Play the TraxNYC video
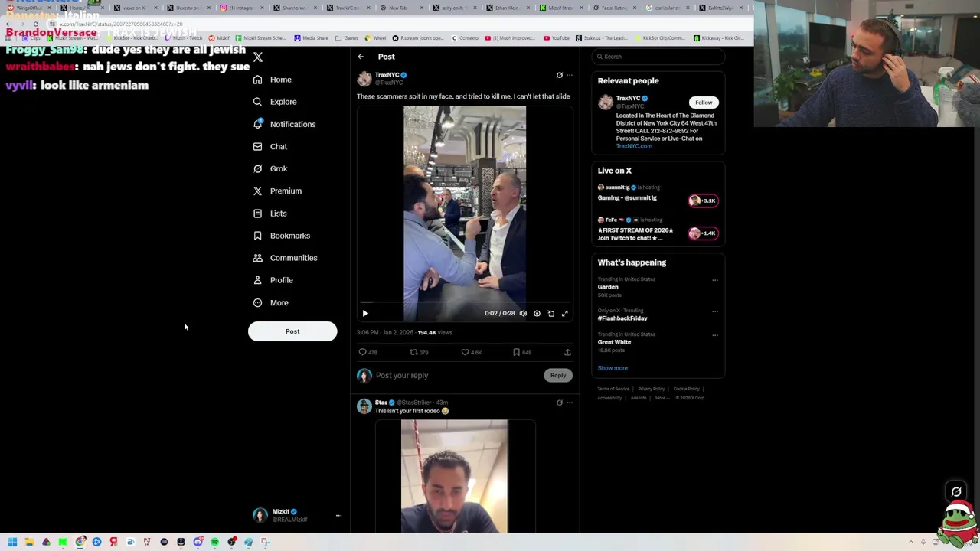 (365, 313)
